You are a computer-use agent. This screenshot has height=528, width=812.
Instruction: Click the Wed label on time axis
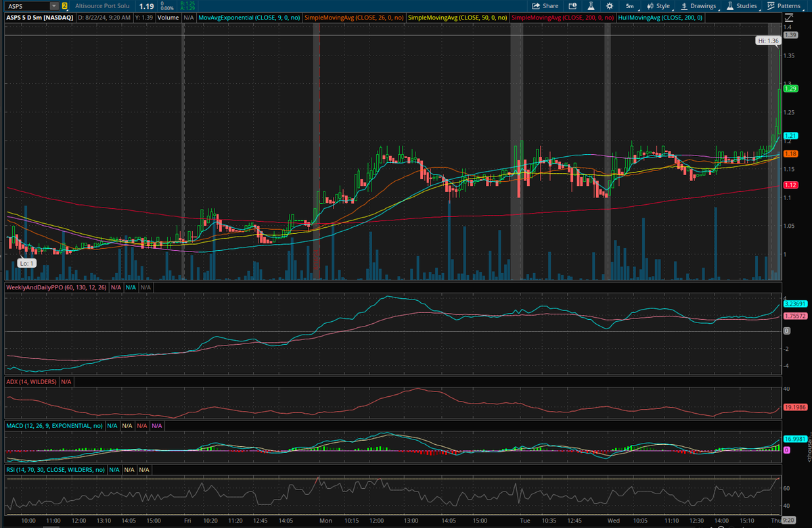614,521
